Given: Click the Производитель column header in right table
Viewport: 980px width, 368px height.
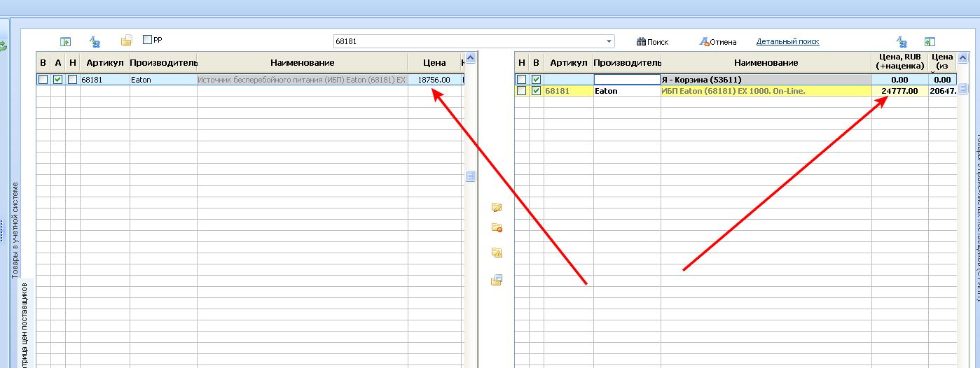Looking at the screenshot, I should tap(627, 63).
